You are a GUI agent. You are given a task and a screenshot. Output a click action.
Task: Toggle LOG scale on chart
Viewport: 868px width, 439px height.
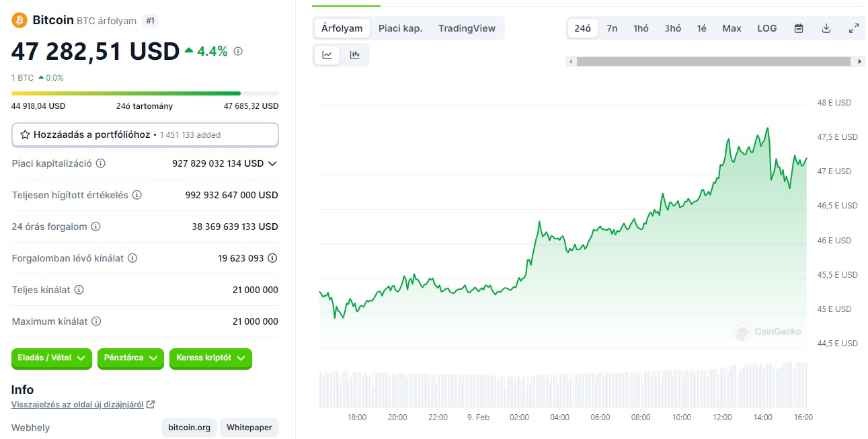click(x=766, y=28)
